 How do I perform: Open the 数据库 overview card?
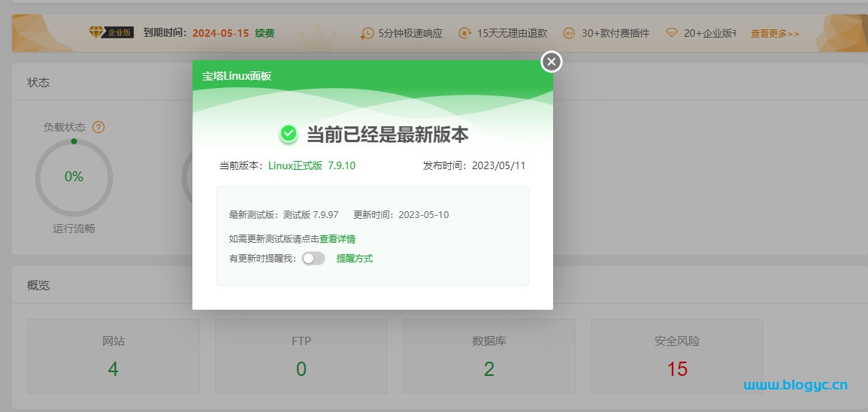488,356
